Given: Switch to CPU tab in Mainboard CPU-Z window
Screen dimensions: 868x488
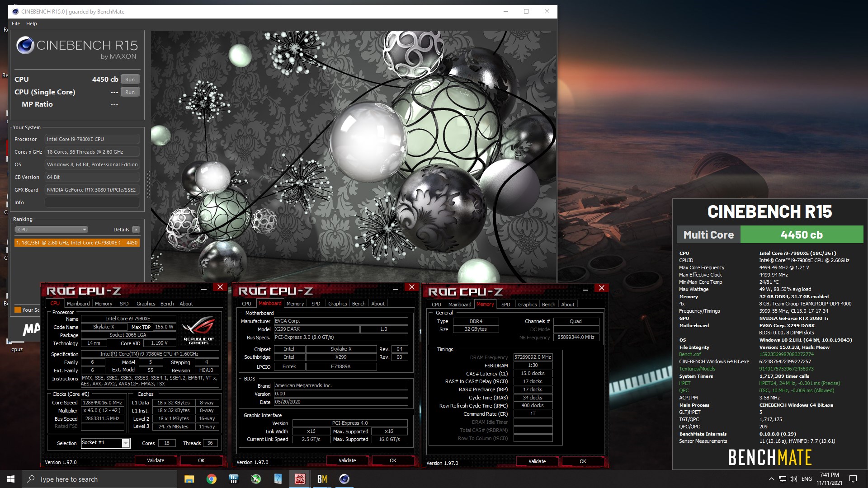Looking at the screenshot, I should (x=246, y=304).
